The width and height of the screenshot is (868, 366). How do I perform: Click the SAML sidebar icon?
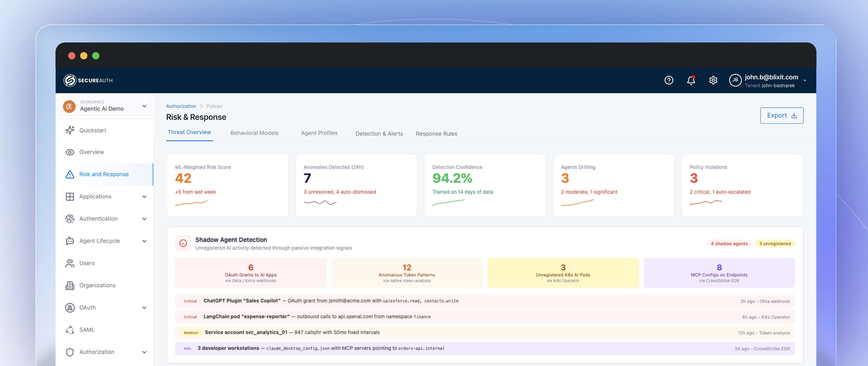69,330
